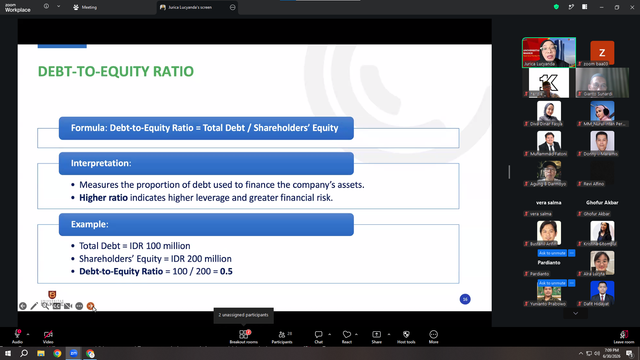
Task: Click the network tray icon
Action: tap(589, 353)
